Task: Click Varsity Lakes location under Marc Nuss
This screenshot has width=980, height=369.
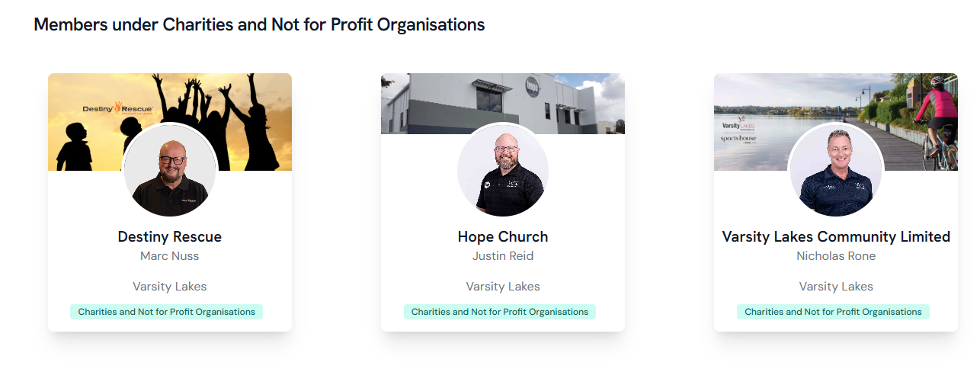Action: (x=170, y=287)
